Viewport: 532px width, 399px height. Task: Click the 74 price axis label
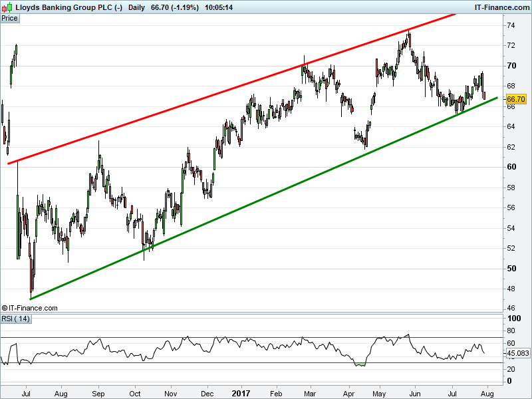coord(511,25)
